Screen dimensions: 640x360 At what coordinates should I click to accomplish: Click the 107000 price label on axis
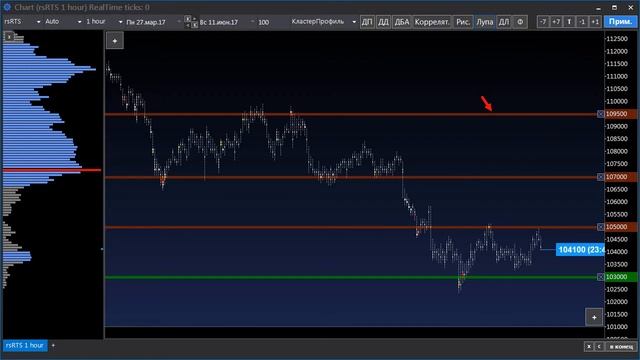click(x=620, y=177)
